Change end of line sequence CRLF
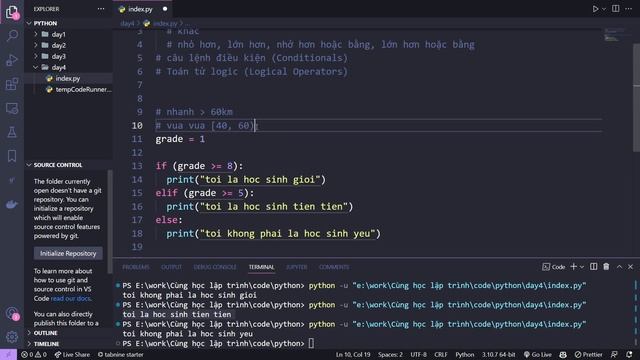Viewport: 640px width, 360px height. (x=441, y=355)
